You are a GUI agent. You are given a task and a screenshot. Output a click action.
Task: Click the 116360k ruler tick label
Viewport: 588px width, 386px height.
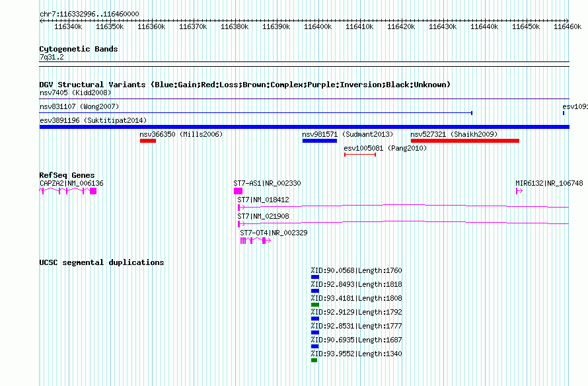[x=151, y=27]
